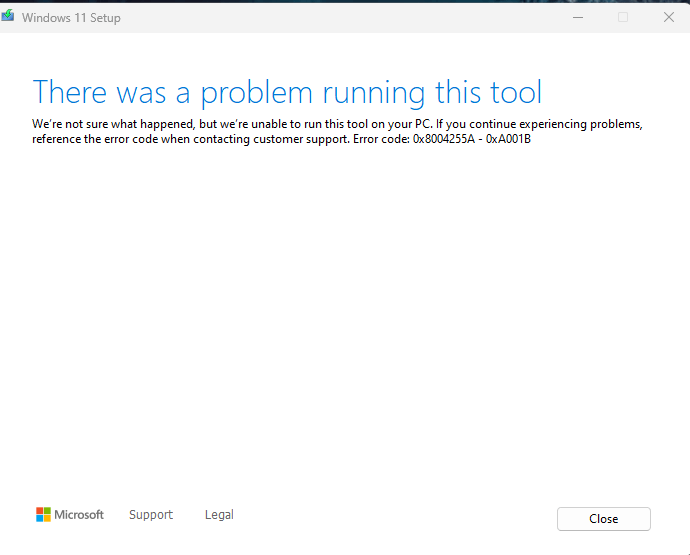Open the Legal link
Image resolution: width=690 pixels, height=555 pixels.
(x=219, y=515)
